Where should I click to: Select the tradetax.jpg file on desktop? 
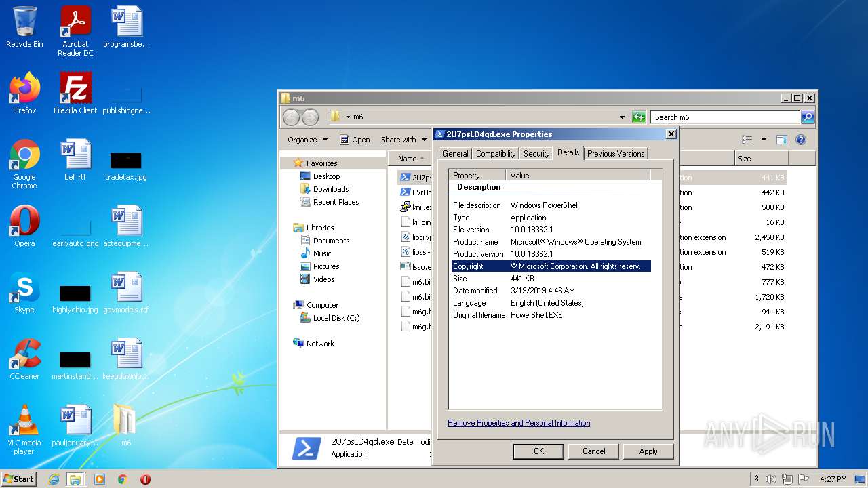click(x=126, y=165)
